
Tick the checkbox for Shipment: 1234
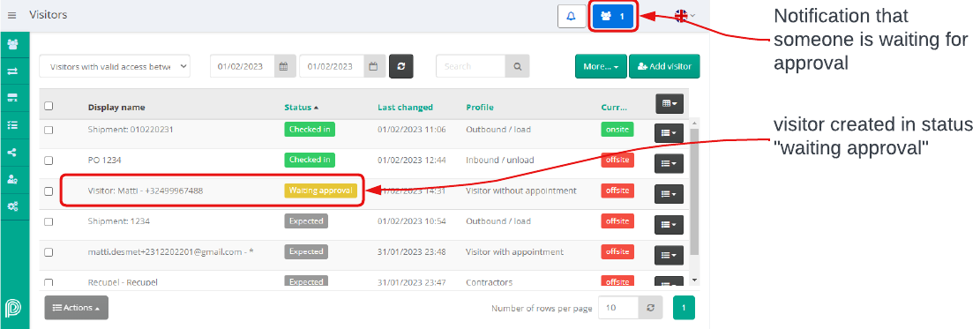point(49,222)
